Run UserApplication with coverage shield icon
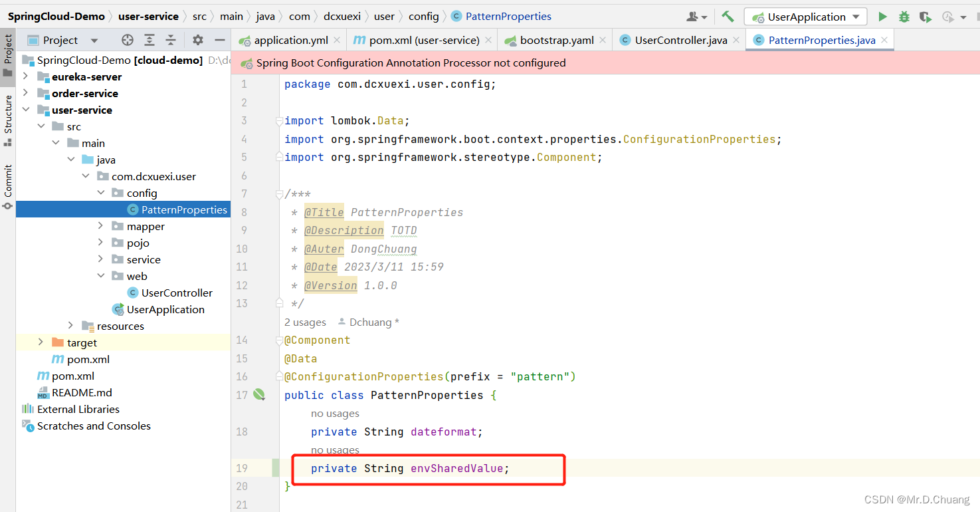The height and width of the screenshot is (512, 980). 925,17
